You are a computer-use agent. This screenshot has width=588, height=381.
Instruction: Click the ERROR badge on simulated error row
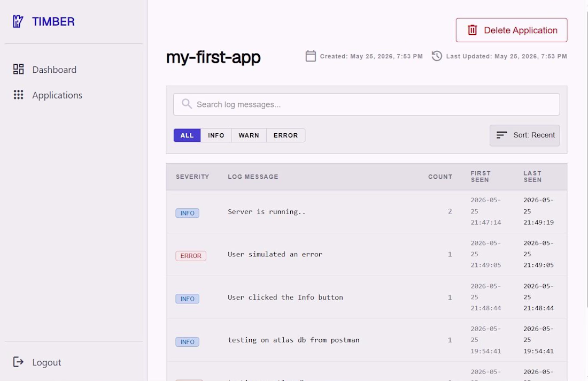(191, 256)
